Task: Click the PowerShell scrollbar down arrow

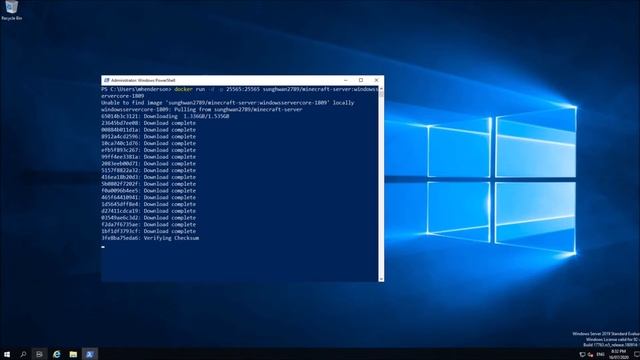Action: click(381, 279)
